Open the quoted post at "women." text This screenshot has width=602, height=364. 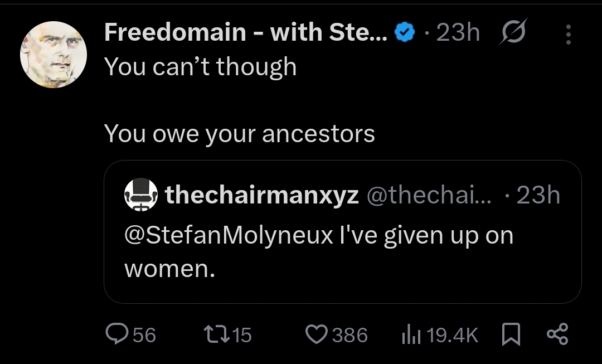tap(169, 269)
